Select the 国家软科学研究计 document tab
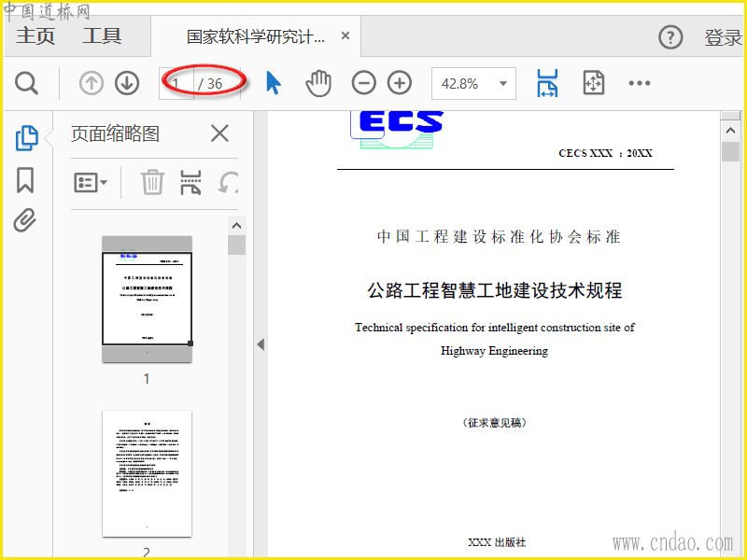Screen dimensions: 747x560 click(256, 36)
